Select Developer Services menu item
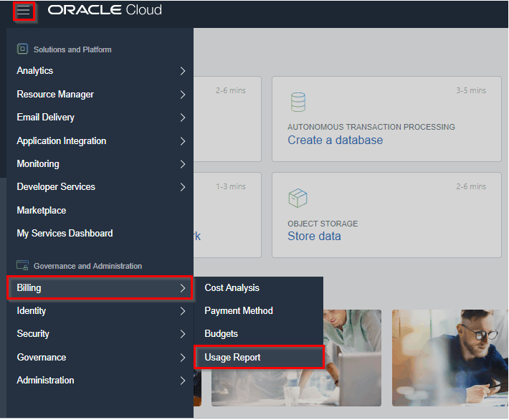 (100, 187)
